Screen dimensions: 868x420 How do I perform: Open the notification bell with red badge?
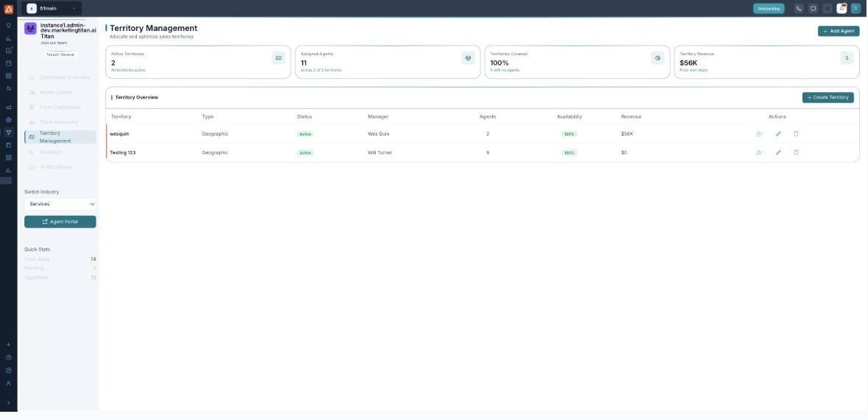841,8
